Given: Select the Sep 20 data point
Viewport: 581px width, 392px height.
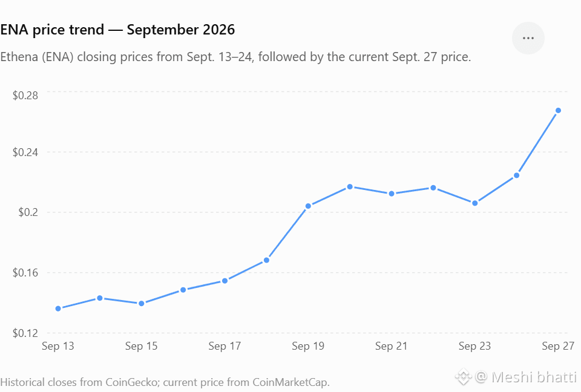Looking at the screenshot, I should pos(350,187).
